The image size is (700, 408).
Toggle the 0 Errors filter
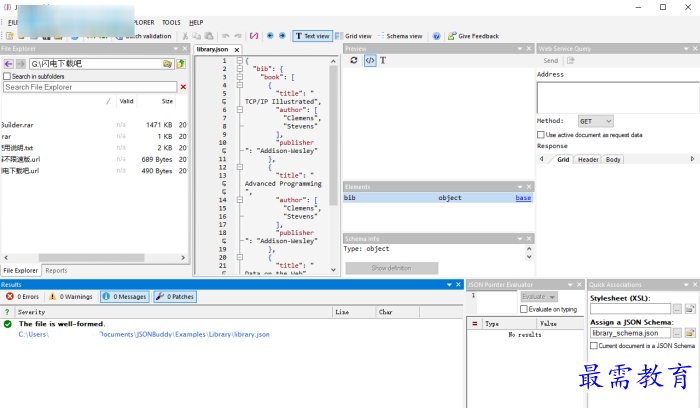click(x=23, y=296)
